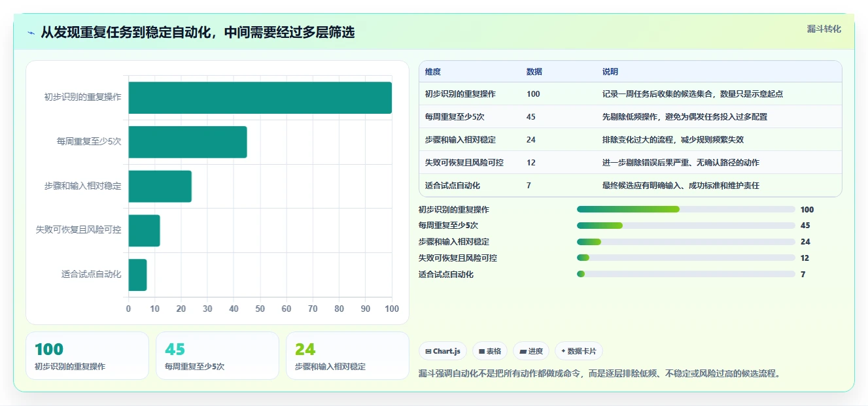The height and width of the screenshot is (406, 868).
Task: Click progress list label 适合试点自动化
Action: click(446, 275)
